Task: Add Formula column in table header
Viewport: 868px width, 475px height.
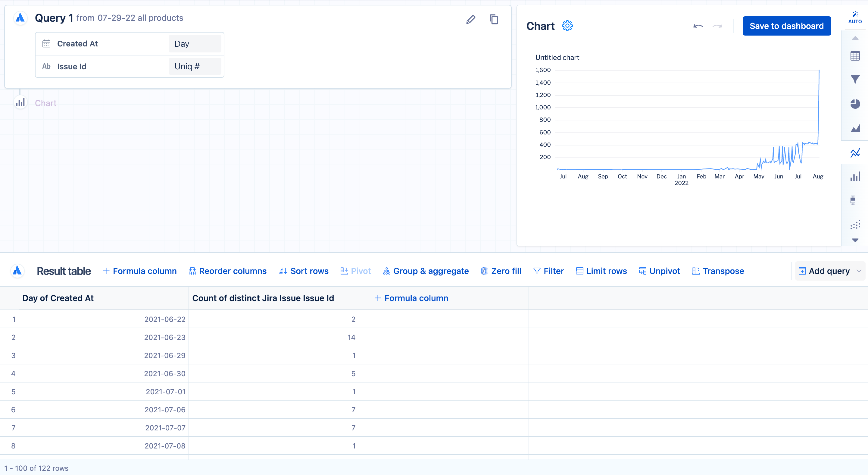Action: pos(411,298)
